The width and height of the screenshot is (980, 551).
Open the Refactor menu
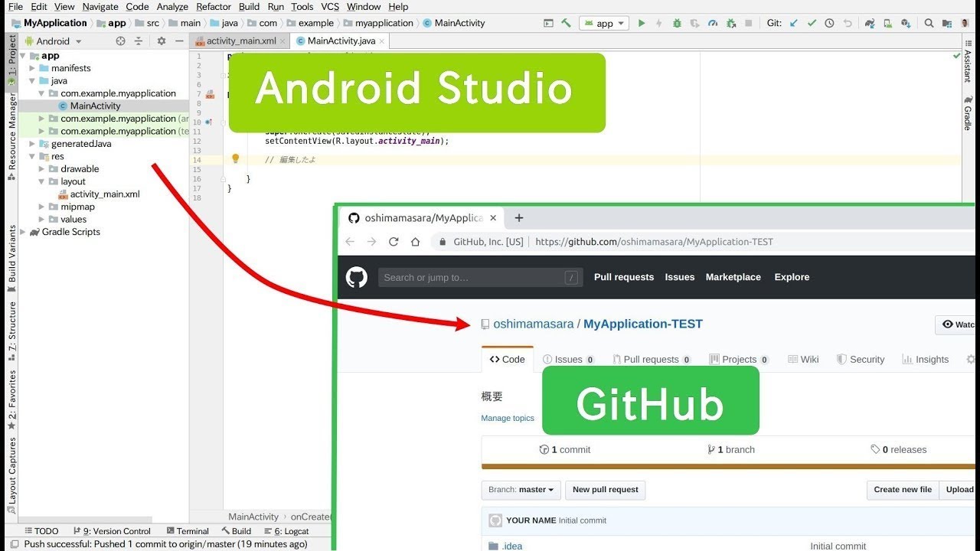point(214,7)
